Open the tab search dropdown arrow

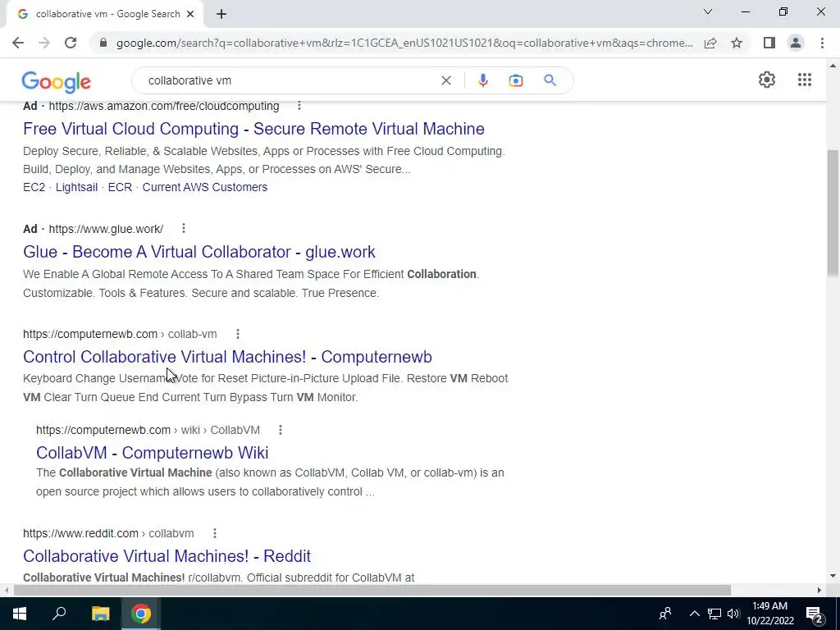(708, 11)
